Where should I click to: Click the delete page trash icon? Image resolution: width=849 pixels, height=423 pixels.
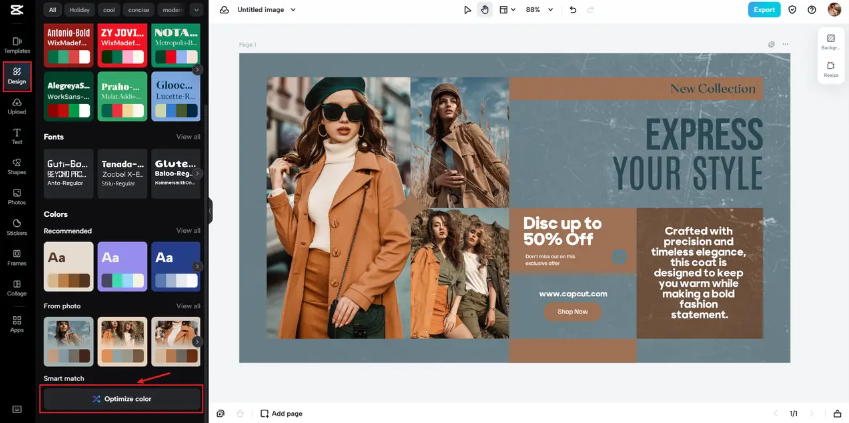(x=240, y=413)
